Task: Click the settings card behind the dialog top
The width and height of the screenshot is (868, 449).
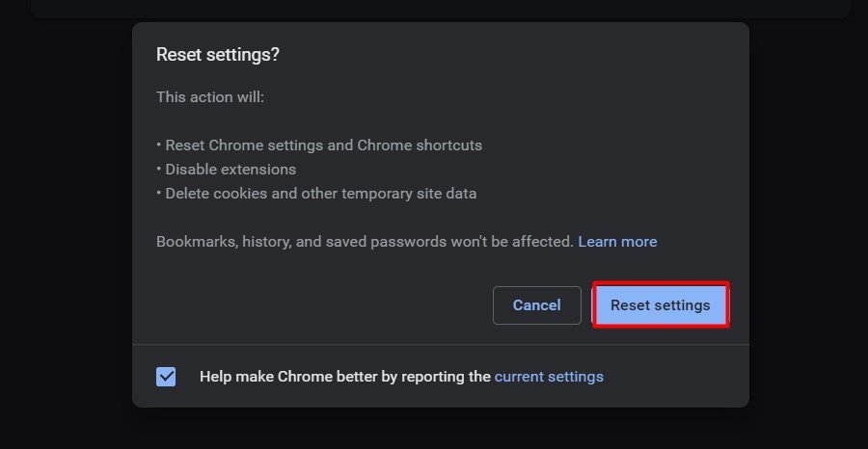Action: [440, 8]
